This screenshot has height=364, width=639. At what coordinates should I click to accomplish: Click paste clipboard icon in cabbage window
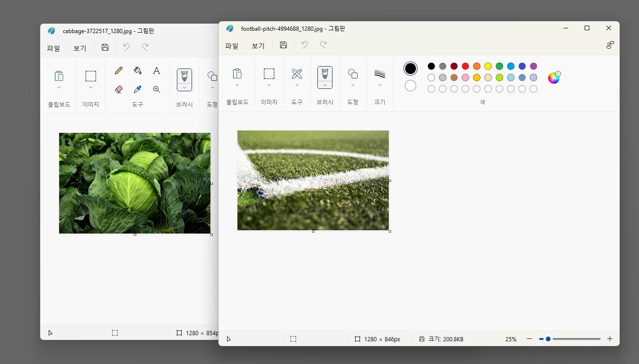coord(59,76)
